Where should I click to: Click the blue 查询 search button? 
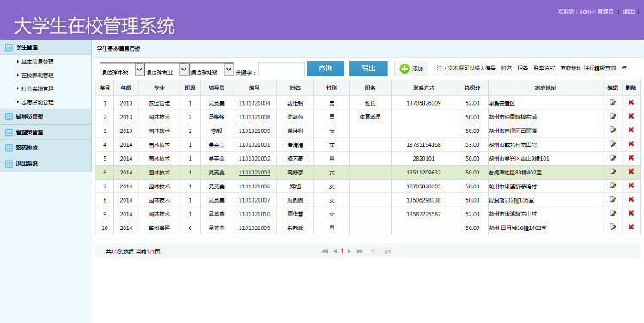(x=325, y=69)
